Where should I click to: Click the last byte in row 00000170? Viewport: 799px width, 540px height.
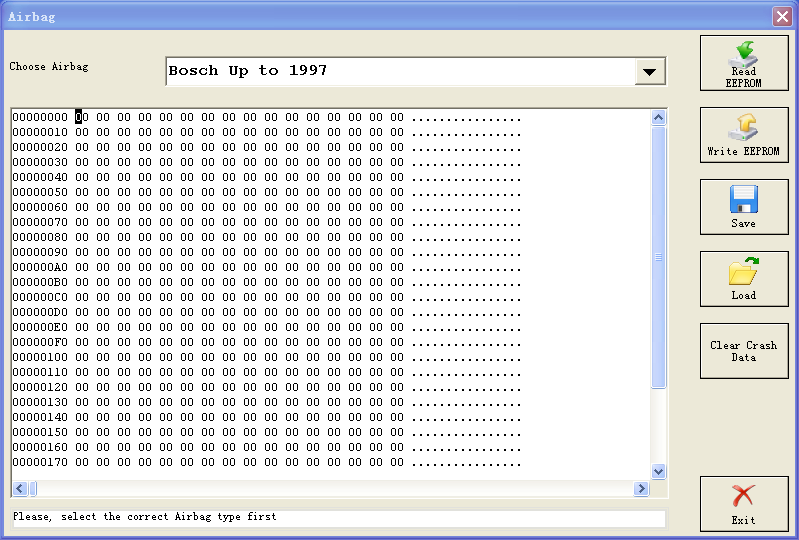coord(397,463)
